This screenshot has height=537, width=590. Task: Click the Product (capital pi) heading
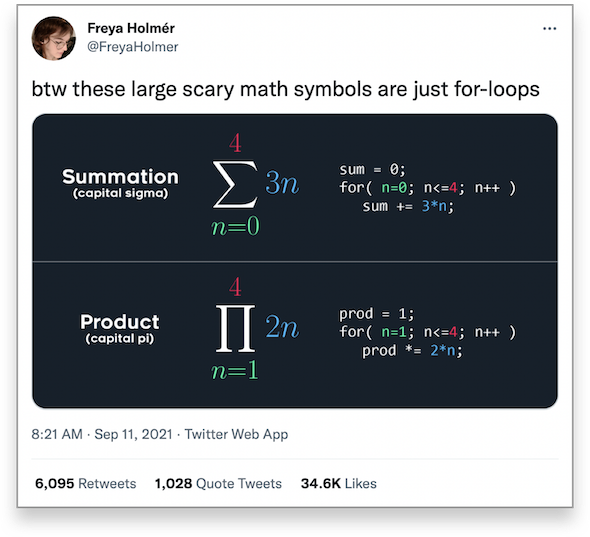(x=120, y=328)
